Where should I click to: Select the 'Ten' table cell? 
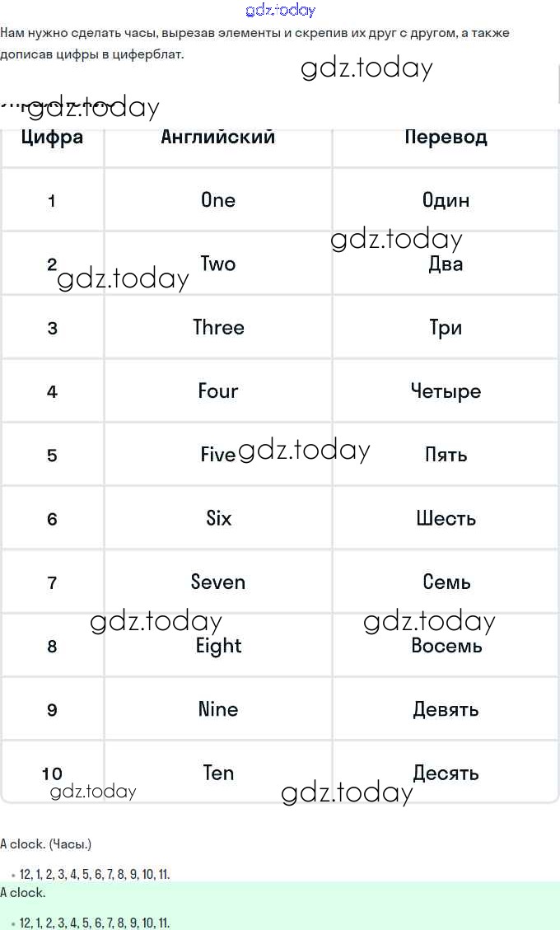pos(218,773)
